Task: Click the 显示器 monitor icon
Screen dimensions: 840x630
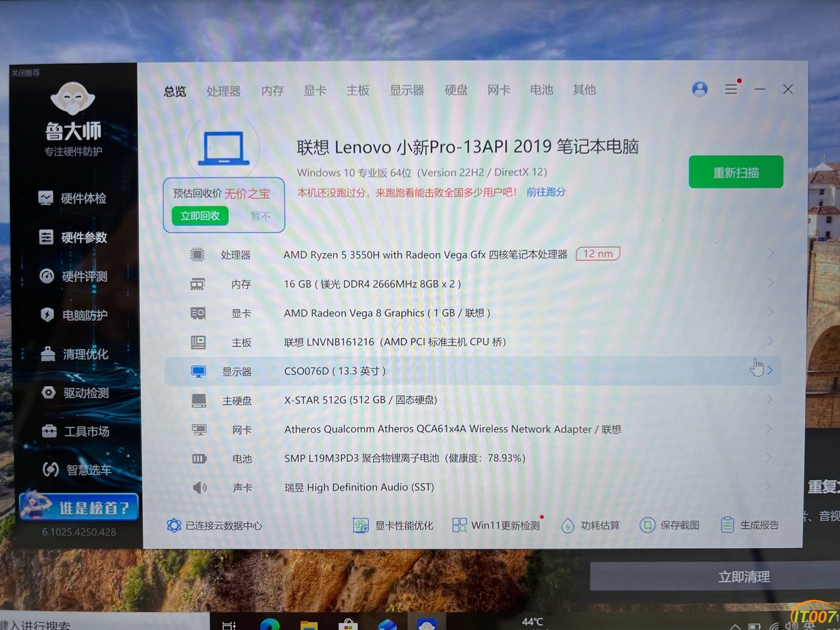Action: 199,372
